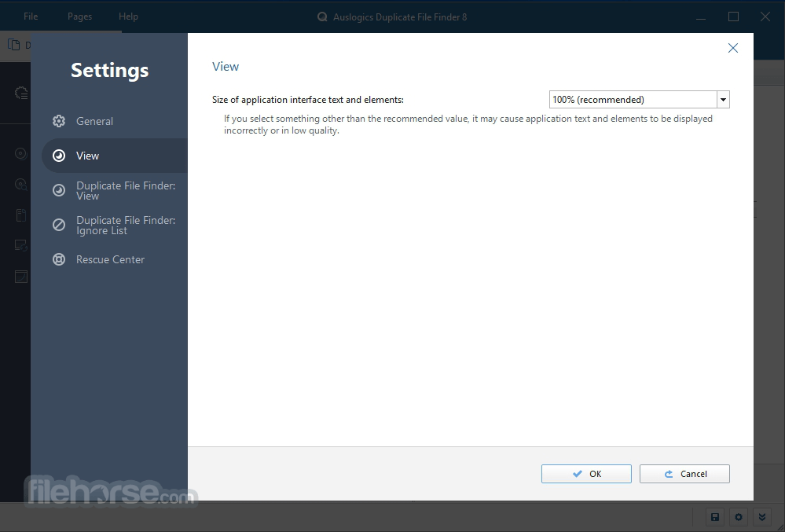Click the Duplicate File Finder: View icon
The width and height of the screenshot is (785, 532).
coord(59,190)
